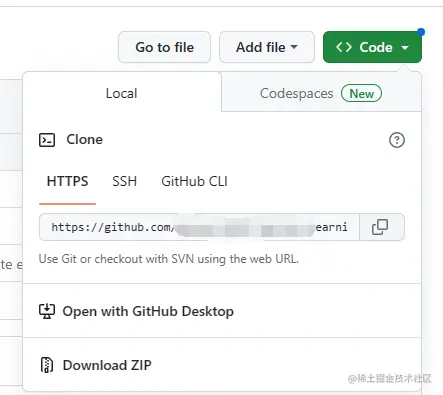Click the GitHub Desktop download icon

[47, 311]
